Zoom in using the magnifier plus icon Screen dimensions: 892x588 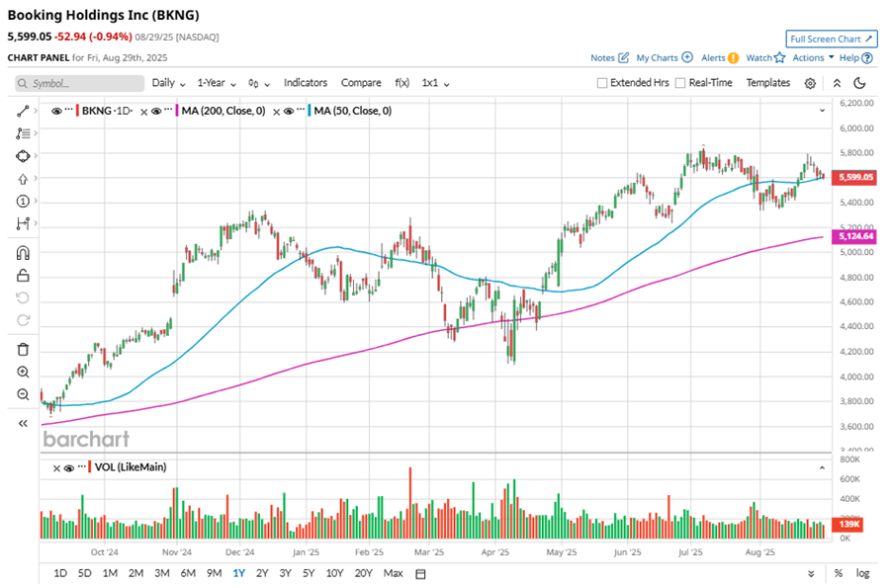click(x=23, y=372)
